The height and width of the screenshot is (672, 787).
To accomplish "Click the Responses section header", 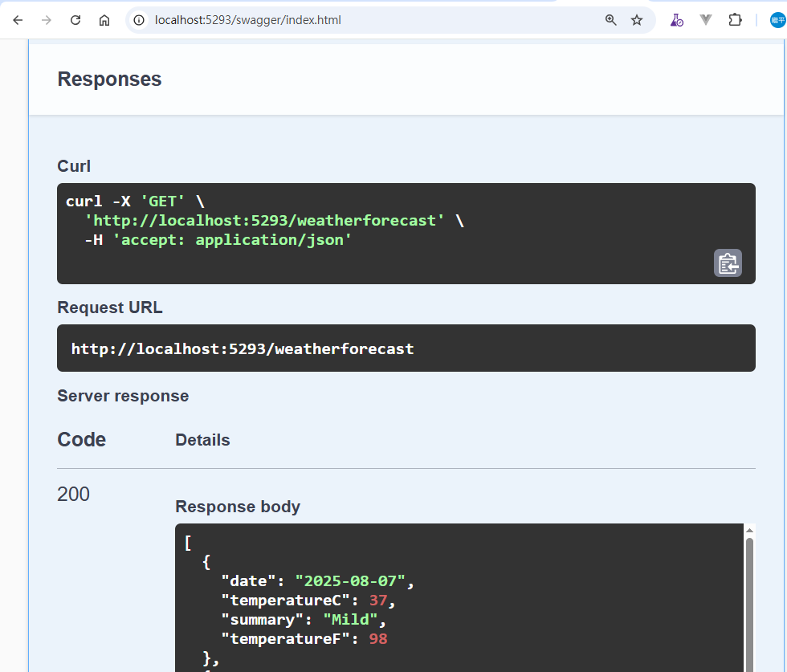I will tap(109, 79).
